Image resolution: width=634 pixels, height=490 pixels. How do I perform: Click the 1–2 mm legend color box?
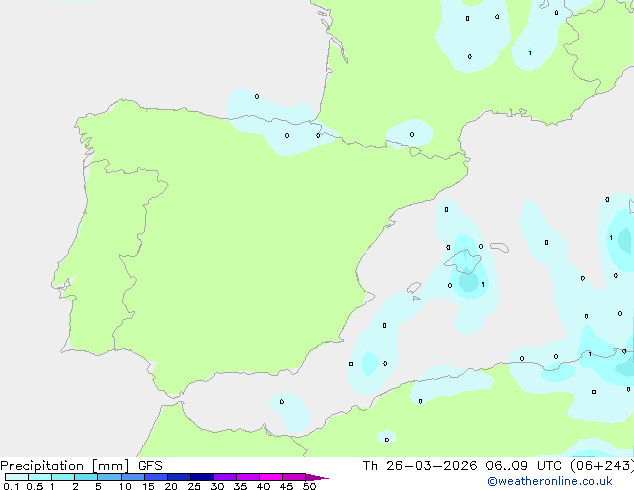pos(63,477)
